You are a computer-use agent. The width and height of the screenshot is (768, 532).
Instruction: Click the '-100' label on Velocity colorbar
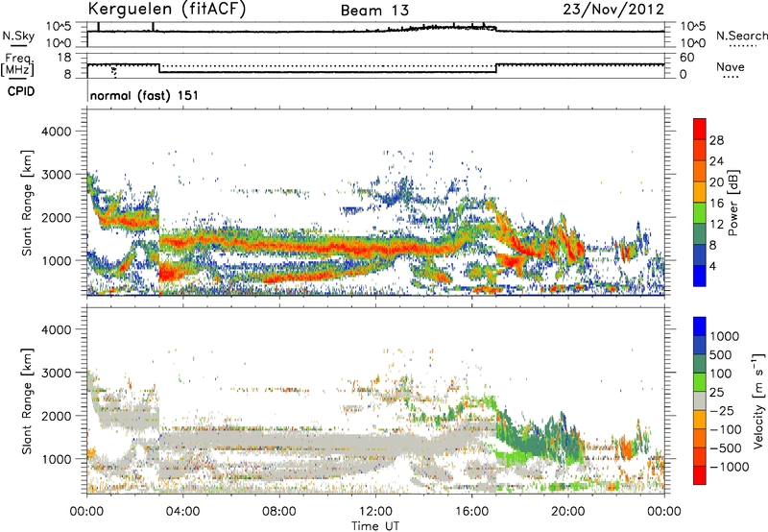[726, 429]
